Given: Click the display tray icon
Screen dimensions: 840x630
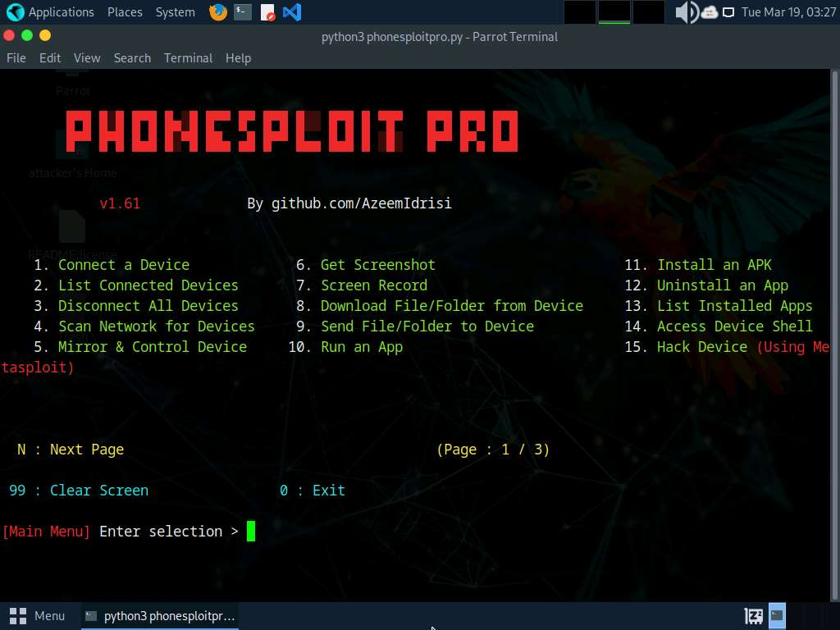Looking at the screenshot, I should click(x=728, y=12).
